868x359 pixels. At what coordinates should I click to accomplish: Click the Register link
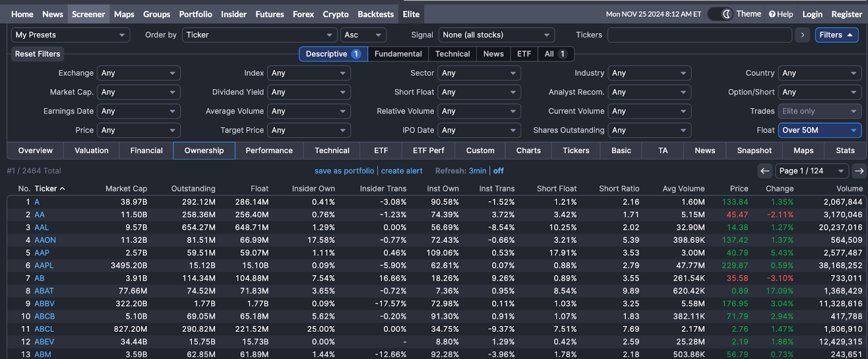[847, 14]
